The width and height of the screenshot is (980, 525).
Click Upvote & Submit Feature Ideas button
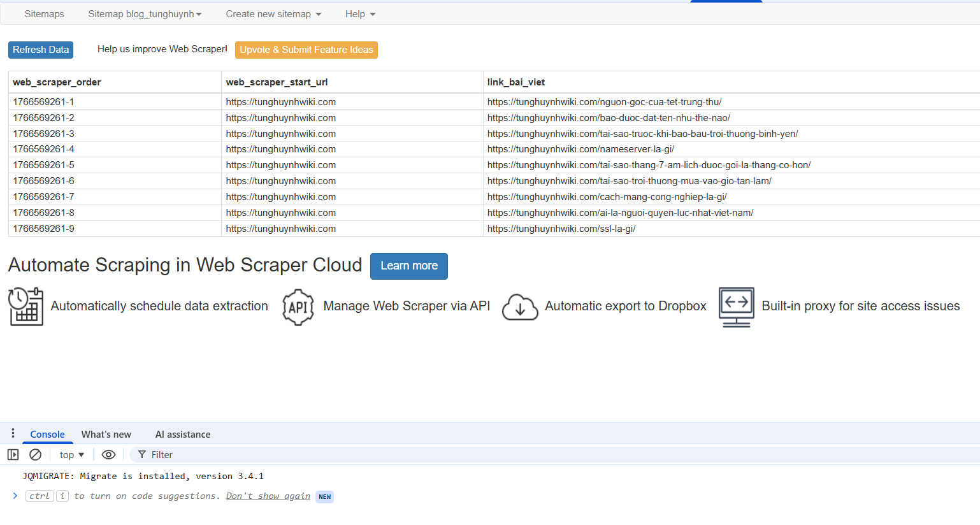(306, 50)
